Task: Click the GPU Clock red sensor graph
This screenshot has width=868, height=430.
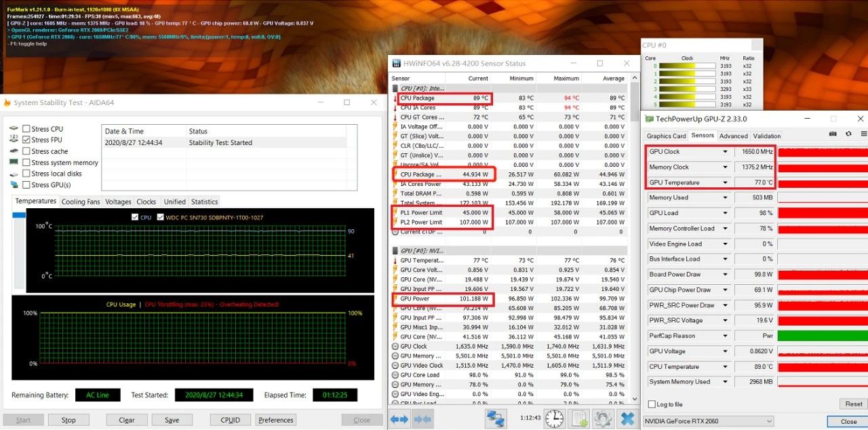Action: tap(823, 152)
